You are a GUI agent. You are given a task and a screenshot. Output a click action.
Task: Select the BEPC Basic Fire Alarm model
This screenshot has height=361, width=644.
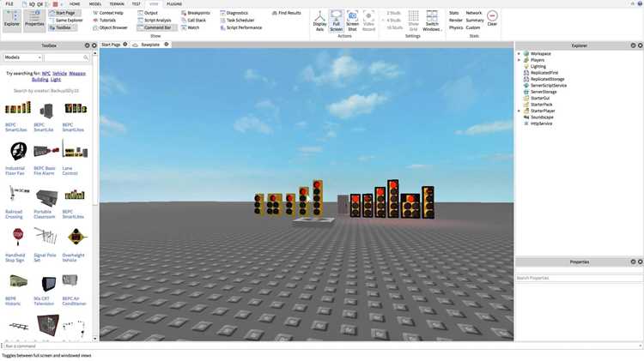click(46, 158)
